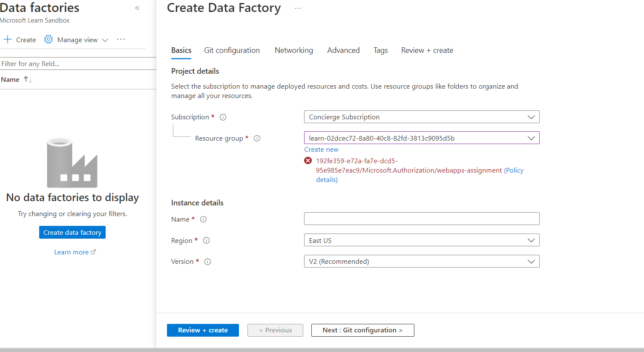Show info tooltip for Name field
644x352 pixels.
tap(203, 219)
